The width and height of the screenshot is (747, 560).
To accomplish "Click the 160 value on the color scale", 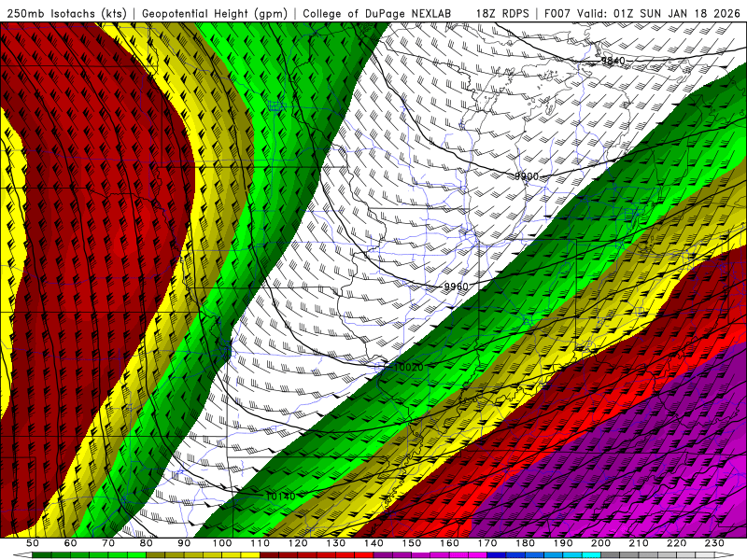I will (x=450, y=543).
